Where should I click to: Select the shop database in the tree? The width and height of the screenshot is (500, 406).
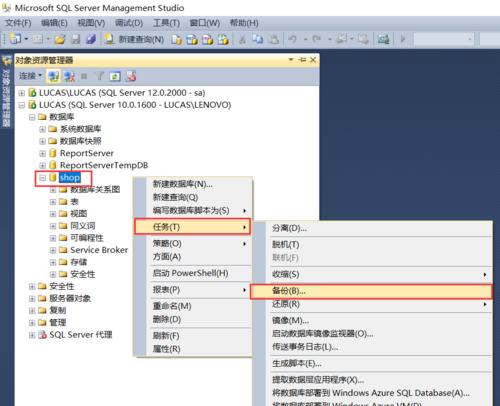pos(70,178)
